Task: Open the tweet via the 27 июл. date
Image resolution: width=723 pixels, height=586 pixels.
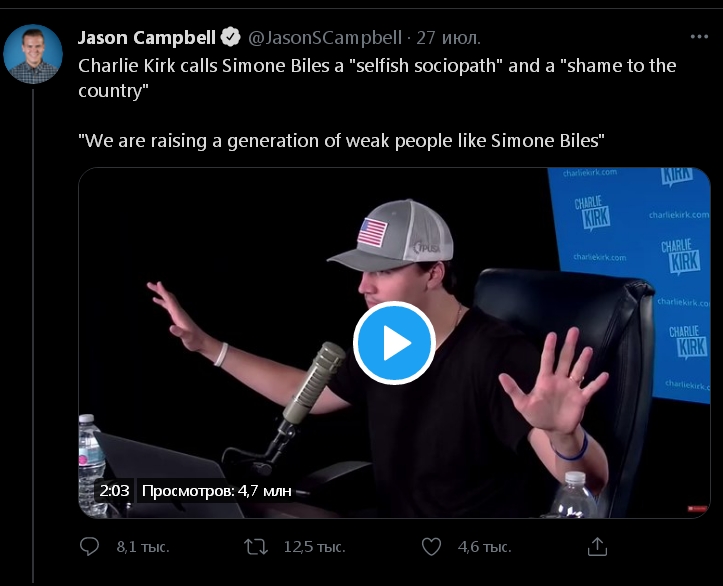Action: [449, 38]
